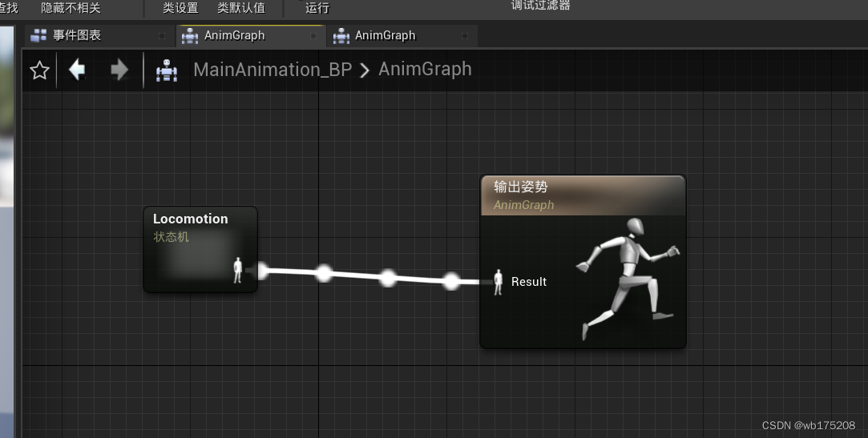This screenshot has width=868, height=438.
Task: Click the breadcrumb chevron separator
Action: pyautogui.click(x=364, y=70)
